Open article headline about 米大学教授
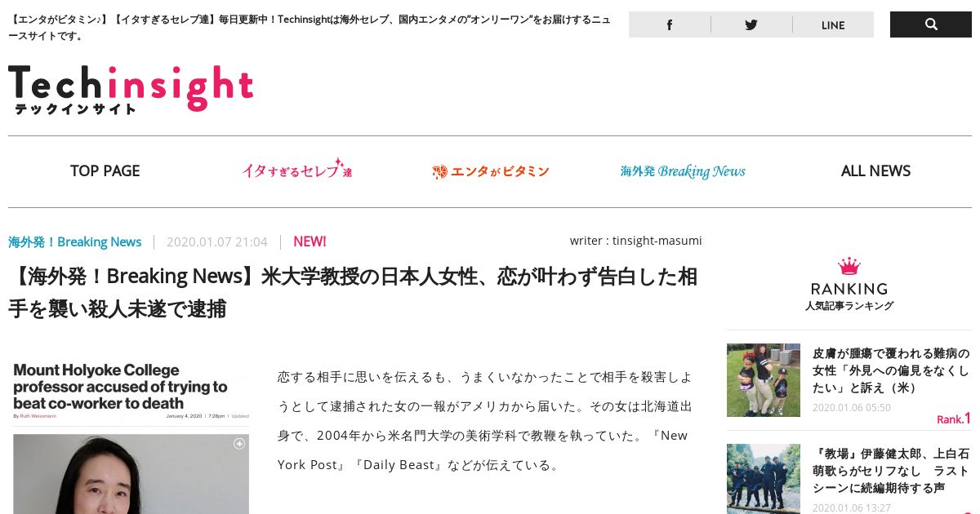This screenshot has height=514, width=980. pos(353,293)
